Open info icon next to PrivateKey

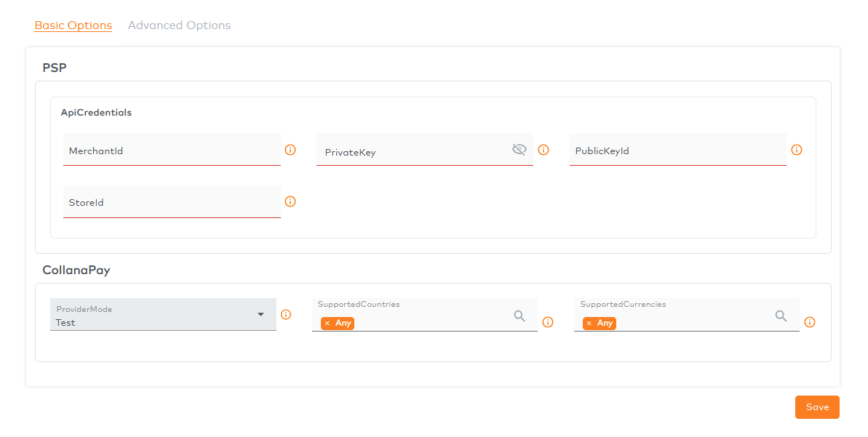coord(544,150)
